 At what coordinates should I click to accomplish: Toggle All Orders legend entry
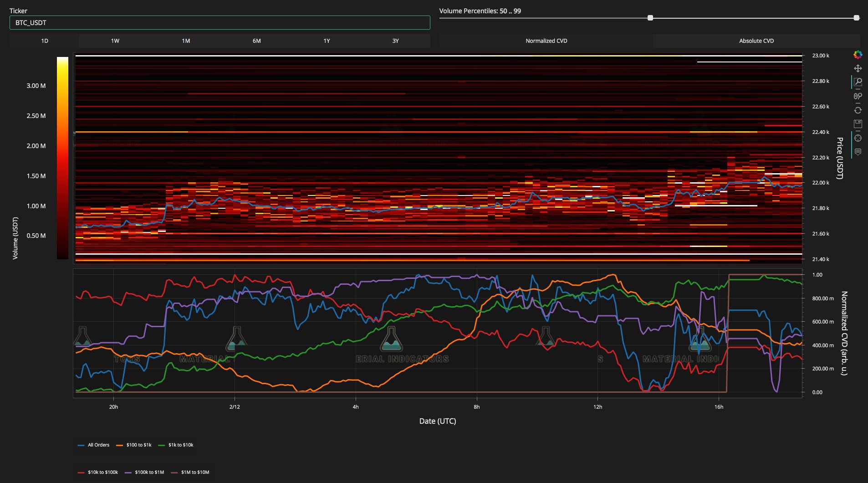point(94,445)
